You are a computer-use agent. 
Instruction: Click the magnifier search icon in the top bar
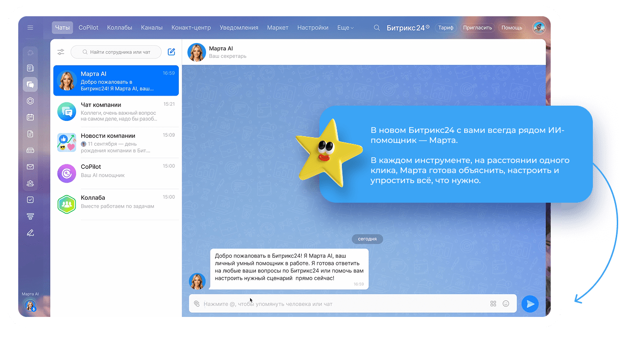377,28
